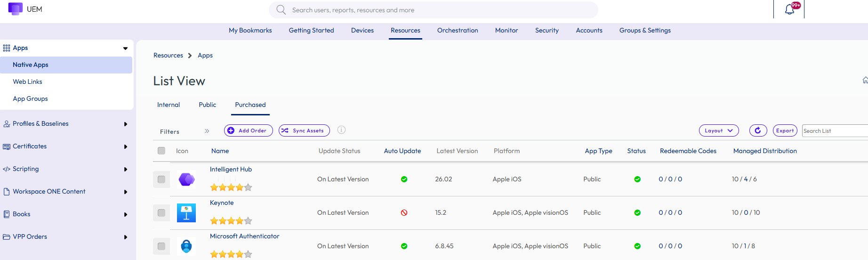Open the Keynote app link
868x260 pixels.
point(222,203)
